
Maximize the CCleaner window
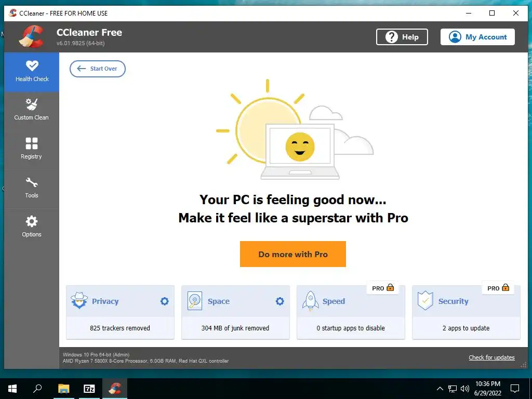click(492, 13)
